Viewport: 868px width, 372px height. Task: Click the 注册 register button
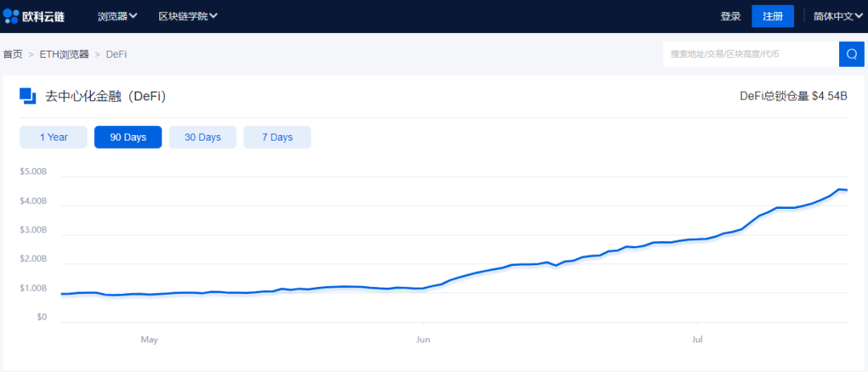point(773,16)
